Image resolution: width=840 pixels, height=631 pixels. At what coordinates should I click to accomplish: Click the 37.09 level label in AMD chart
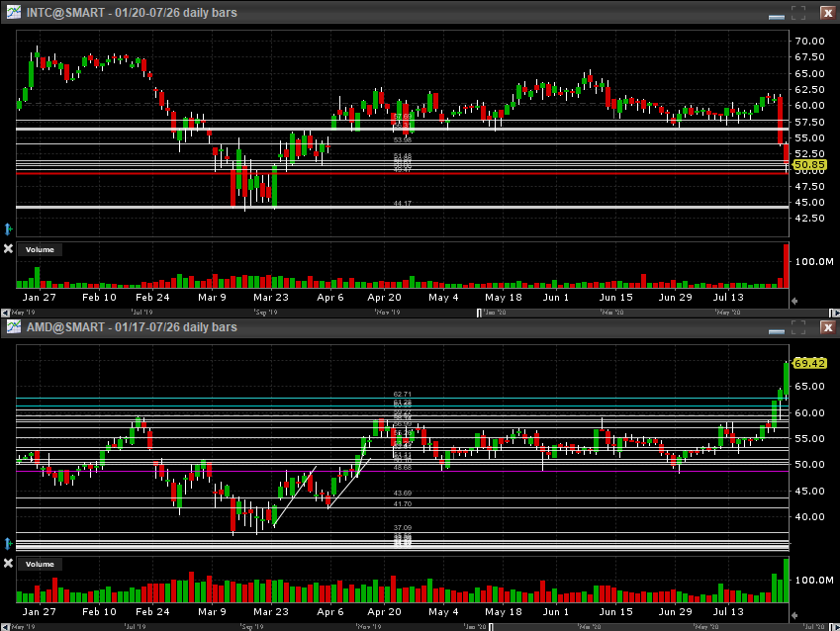(403, 527)
